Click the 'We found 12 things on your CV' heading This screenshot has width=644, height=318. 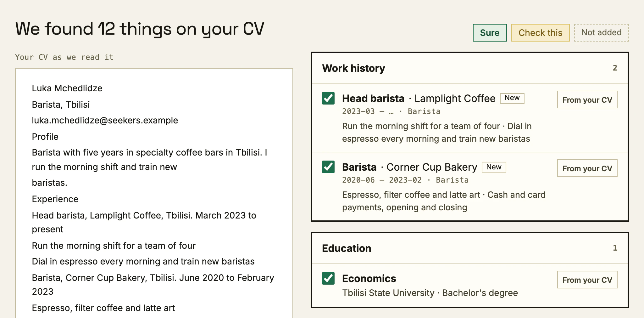(140, 29)
